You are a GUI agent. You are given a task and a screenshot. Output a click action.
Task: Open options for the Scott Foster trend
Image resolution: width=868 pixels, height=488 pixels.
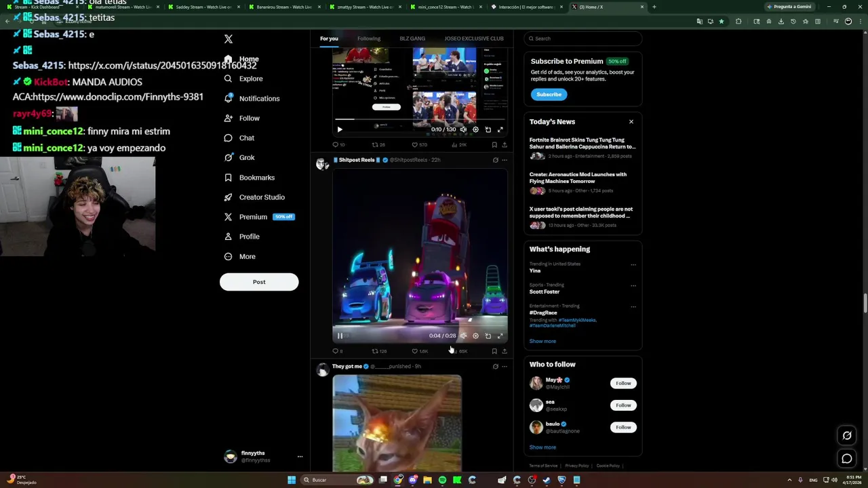click(x=633, y=285)
